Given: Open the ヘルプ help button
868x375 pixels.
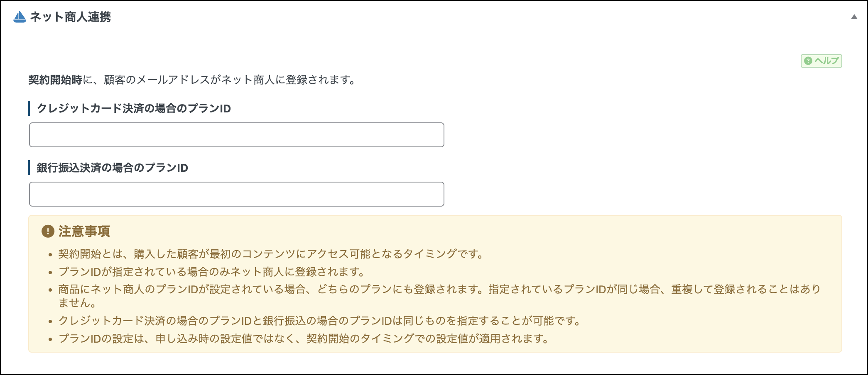Looking at the screenshot, I should point(821,61).
